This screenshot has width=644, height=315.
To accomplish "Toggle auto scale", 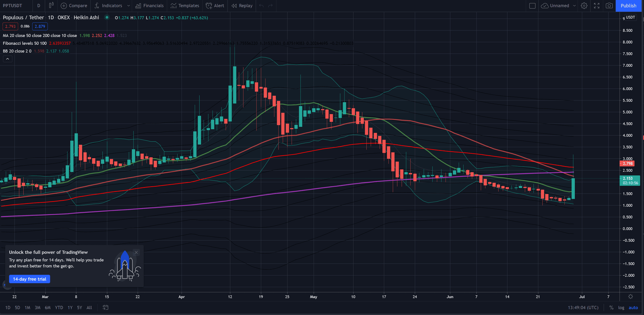I will pyautogui.click(x=633, y=307).
